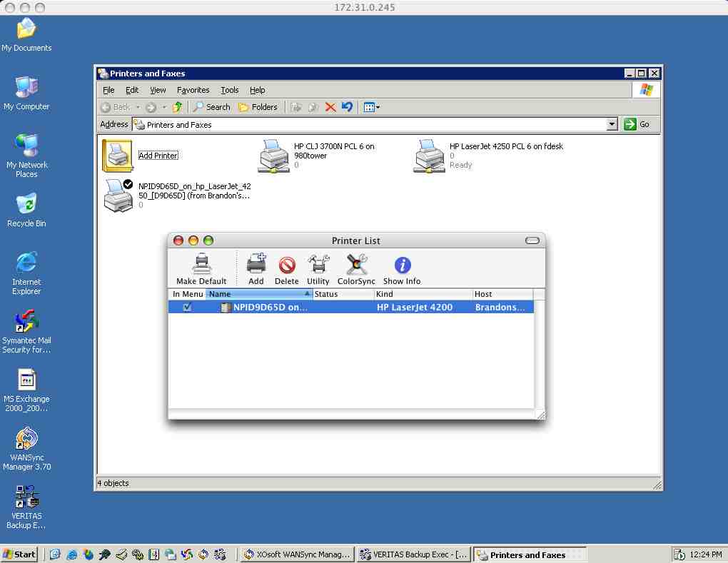Image resolution: width=728 pixels, height=563 pixels.
Task: Click the Search toolbar button
Action: 212,107
